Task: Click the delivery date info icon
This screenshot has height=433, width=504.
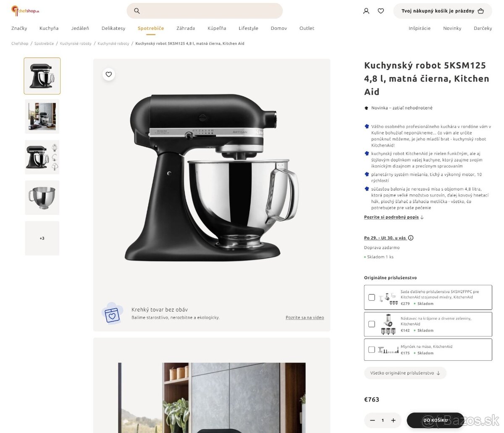Action: click(411, 238)
